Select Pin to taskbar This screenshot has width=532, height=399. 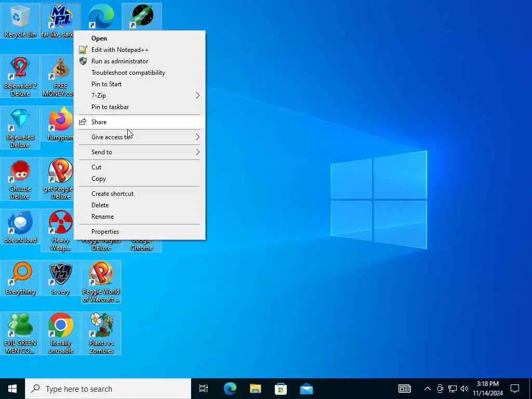tap(139, 107)
